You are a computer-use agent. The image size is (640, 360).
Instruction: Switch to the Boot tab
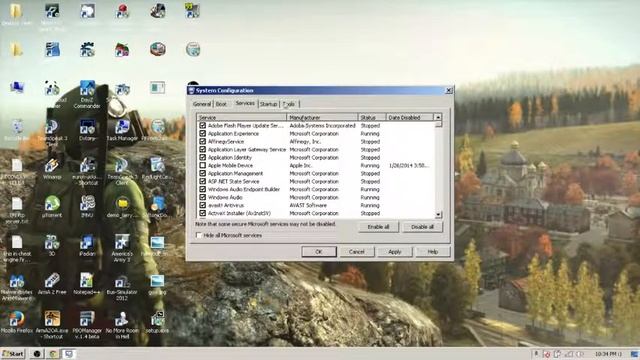click(221, 104)
